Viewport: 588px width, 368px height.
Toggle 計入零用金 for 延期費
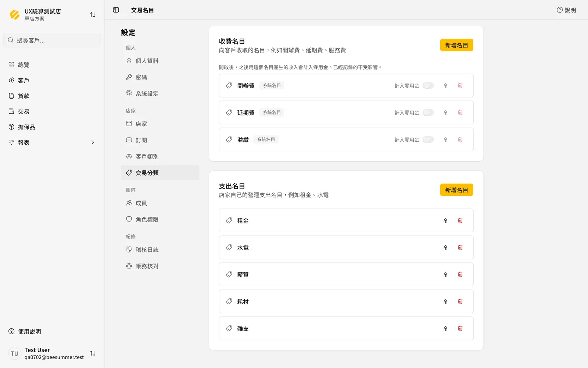428,113
